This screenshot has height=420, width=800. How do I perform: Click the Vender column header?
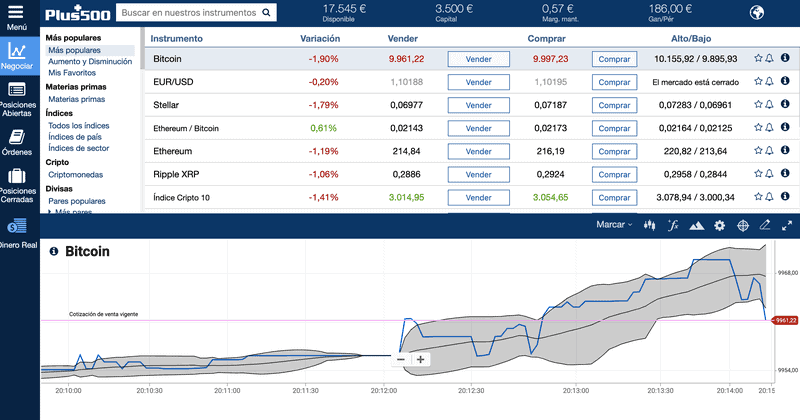click(x=403, y=38)
